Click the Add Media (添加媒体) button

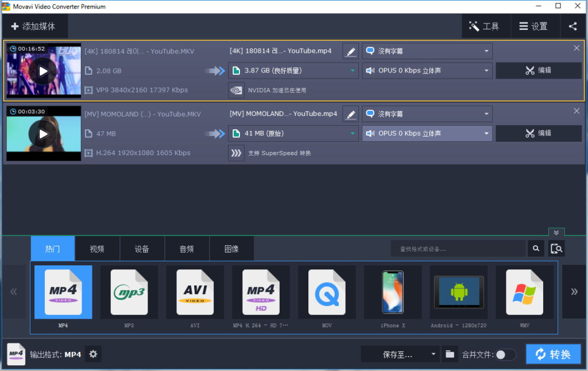point(34,26)
